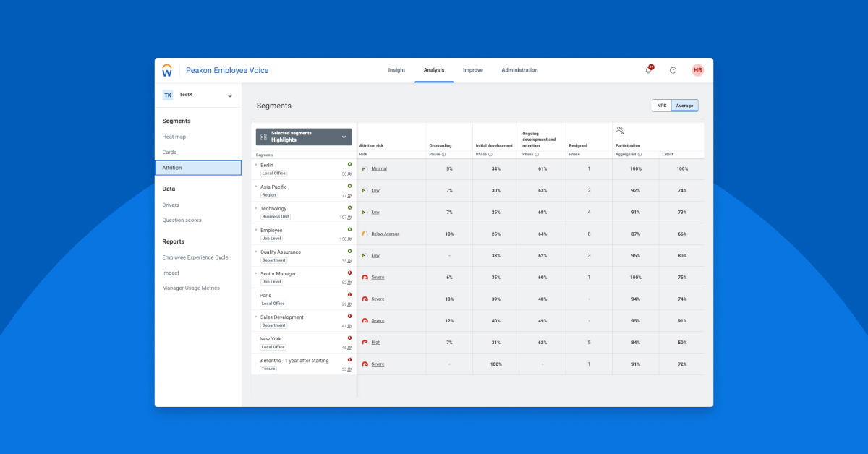
Task: Click the Onboarding phase info icon
Action: [443, 154]
